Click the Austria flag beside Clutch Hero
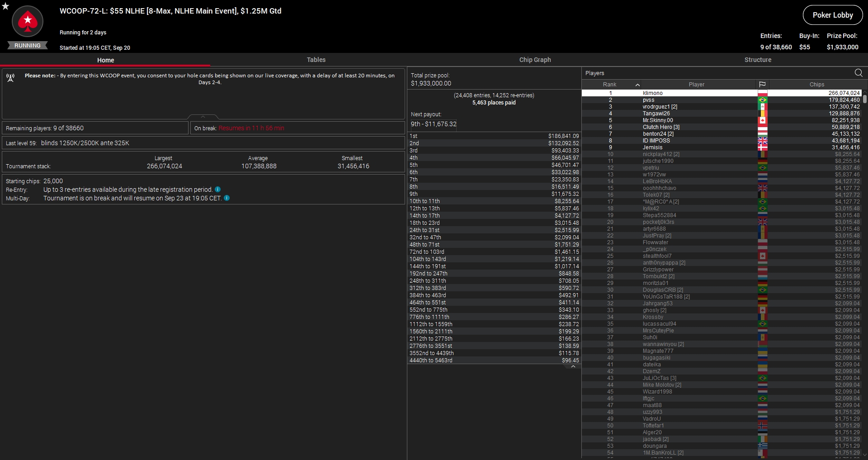Image resolution: width=868 pixels, height=460 pixels. pos(763,127)
